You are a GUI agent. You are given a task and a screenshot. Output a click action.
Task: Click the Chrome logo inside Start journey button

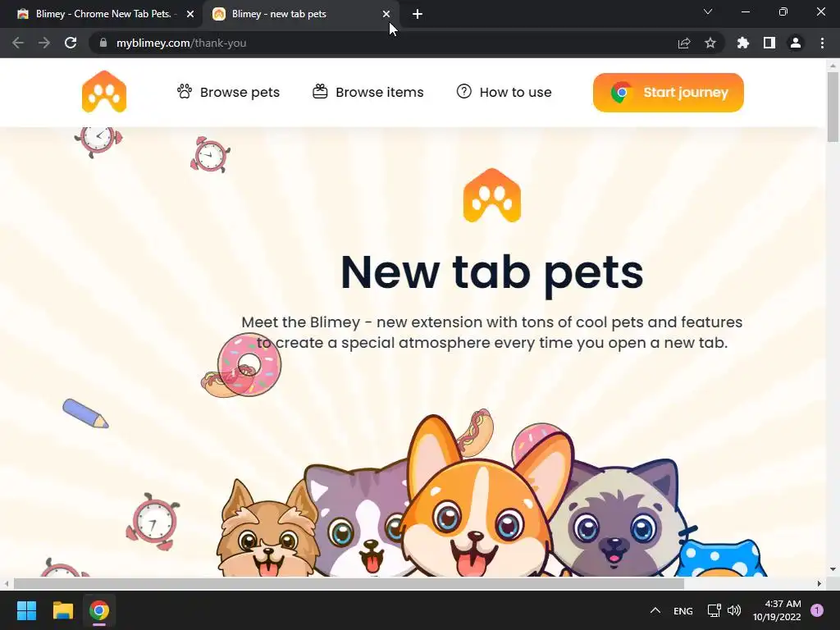622,93
